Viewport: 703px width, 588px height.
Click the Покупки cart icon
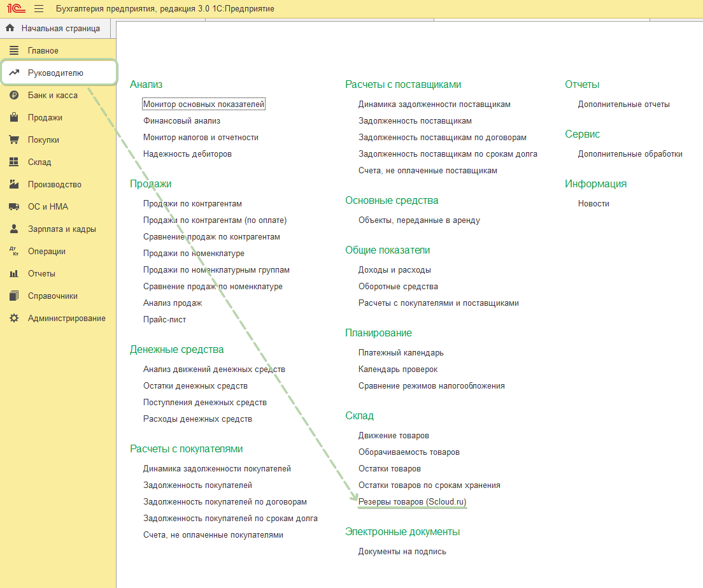coord(15,140)
